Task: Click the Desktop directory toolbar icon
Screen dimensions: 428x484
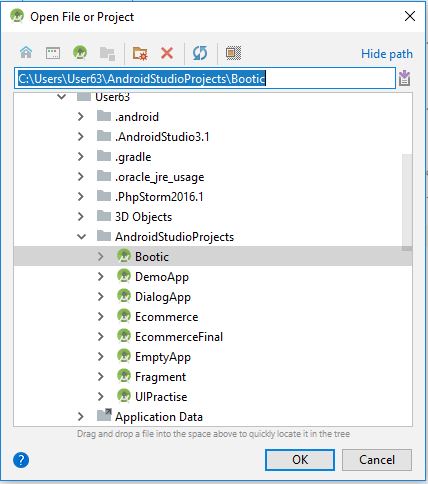Action: click(53, 53)
